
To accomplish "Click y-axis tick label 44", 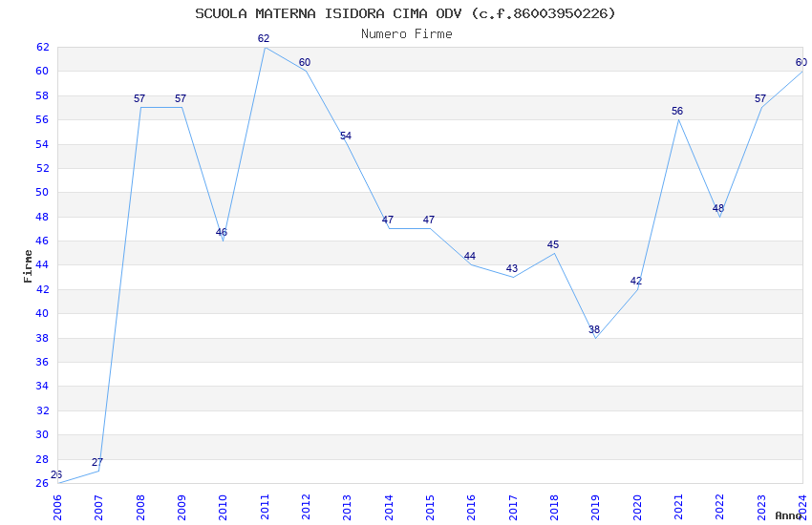I will pos(42,264).
